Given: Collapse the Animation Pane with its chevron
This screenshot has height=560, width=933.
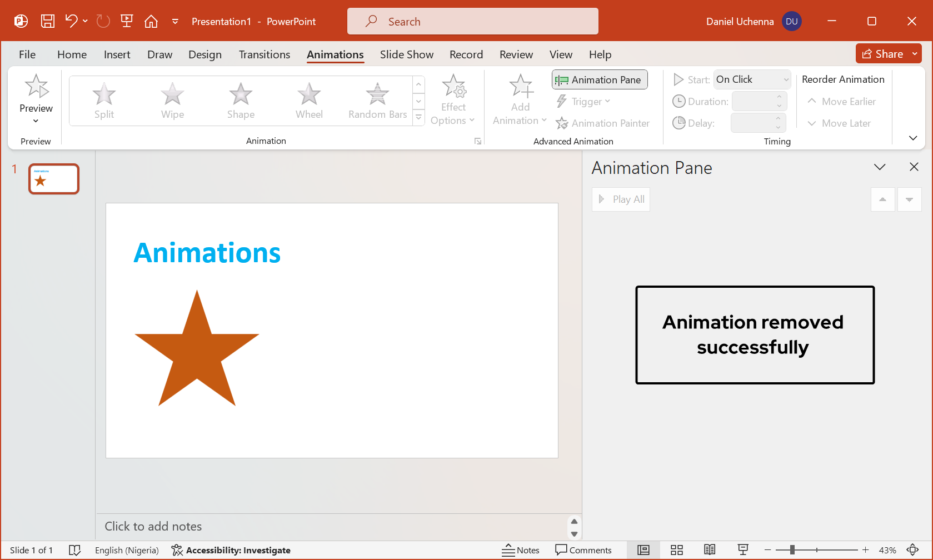Looking at the screenshot, I should (879, 167).
